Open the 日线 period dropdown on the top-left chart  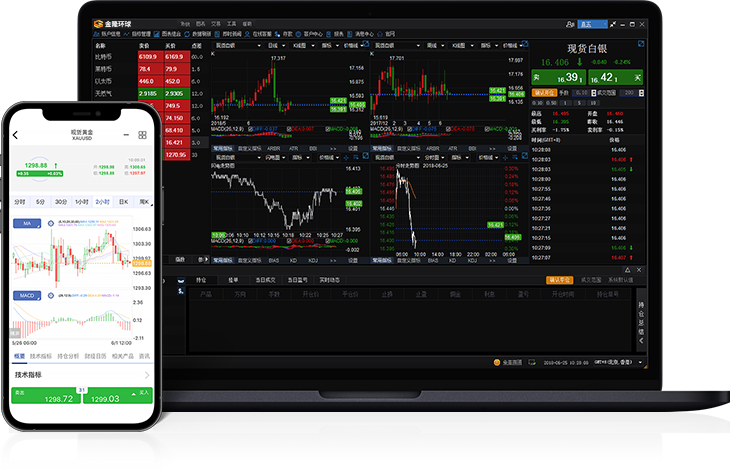click(x=273, y=45)
